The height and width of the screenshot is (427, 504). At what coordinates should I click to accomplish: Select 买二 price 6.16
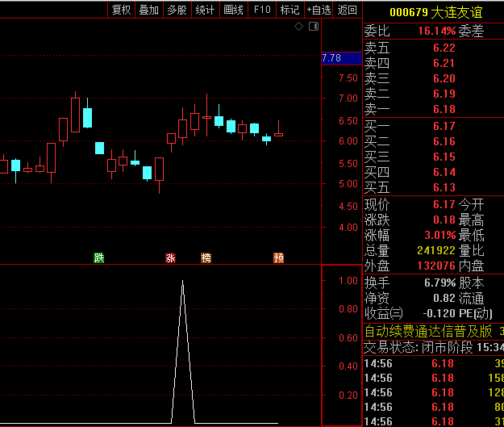(444, 141)
